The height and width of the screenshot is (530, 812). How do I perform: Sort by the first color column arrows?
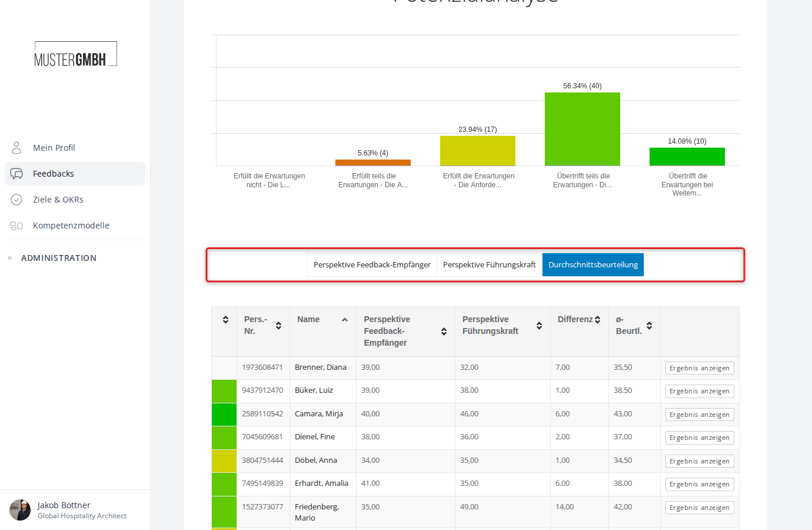tap(225, 320)
